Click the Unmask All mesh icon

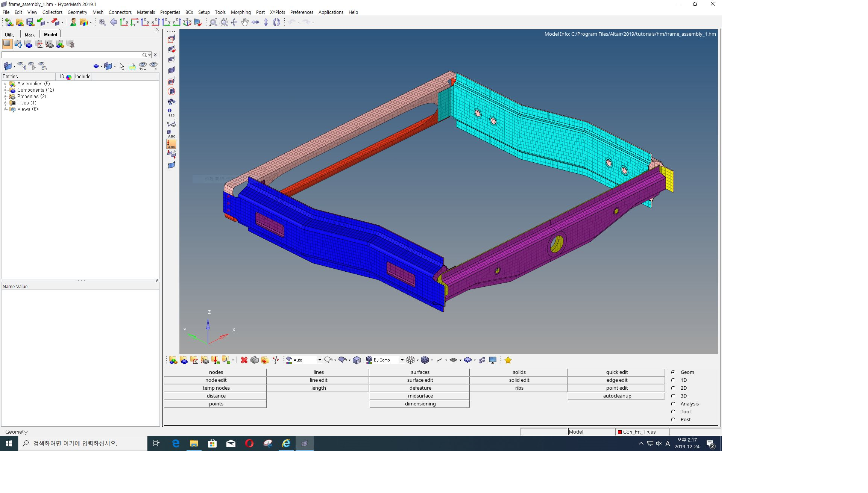pyautogui.click(x=171, y=70)
